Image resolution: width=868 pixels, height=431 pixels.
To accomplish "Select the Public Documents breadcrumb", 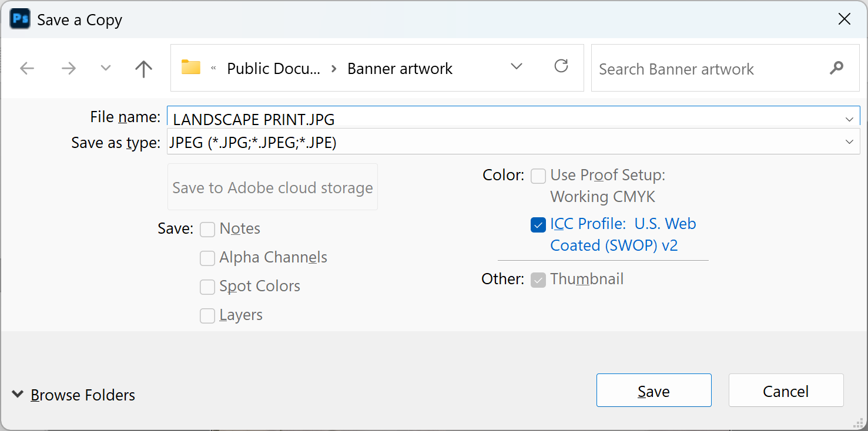I will tap(274, 69).
